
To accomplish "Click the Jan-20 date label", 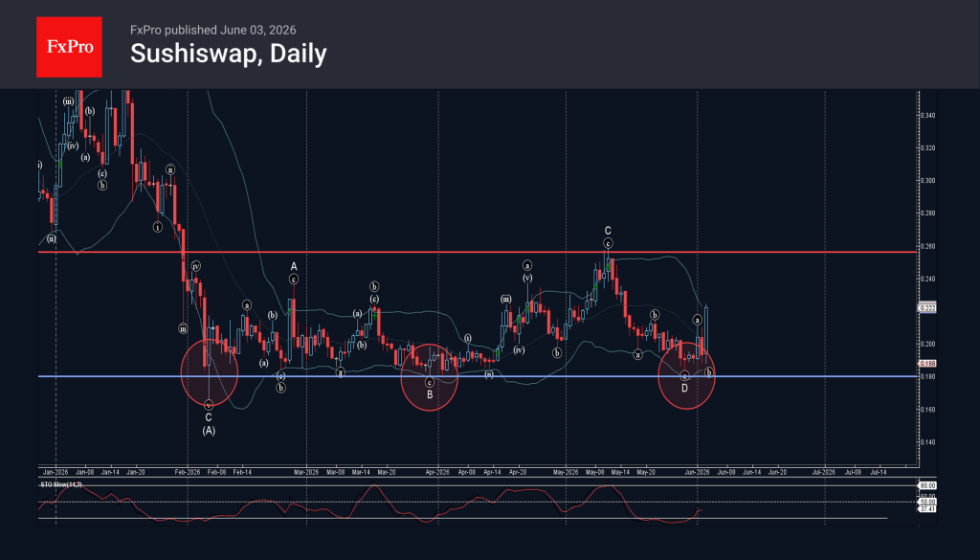I will pyautogui.click(x=136, y=473).
